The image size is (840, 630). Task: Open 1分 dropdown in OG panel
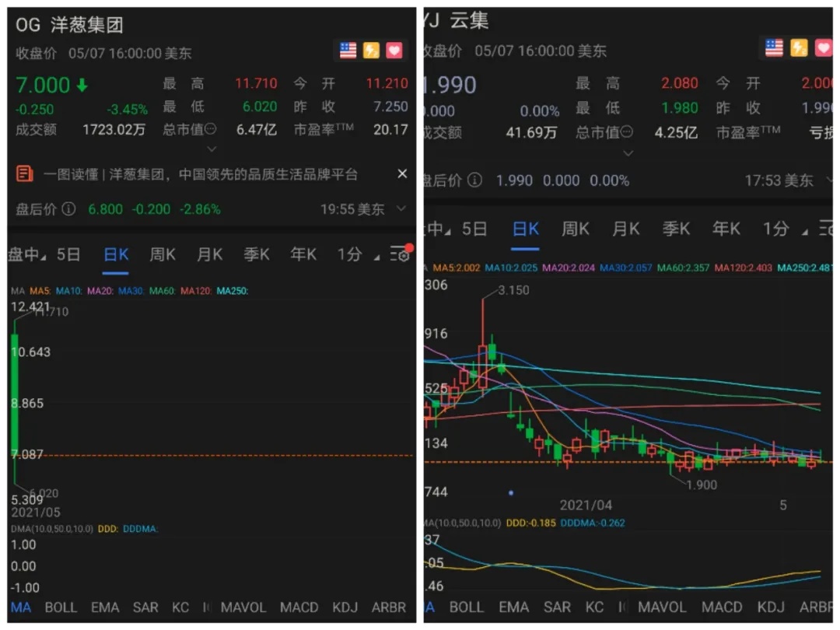[358, 254]
